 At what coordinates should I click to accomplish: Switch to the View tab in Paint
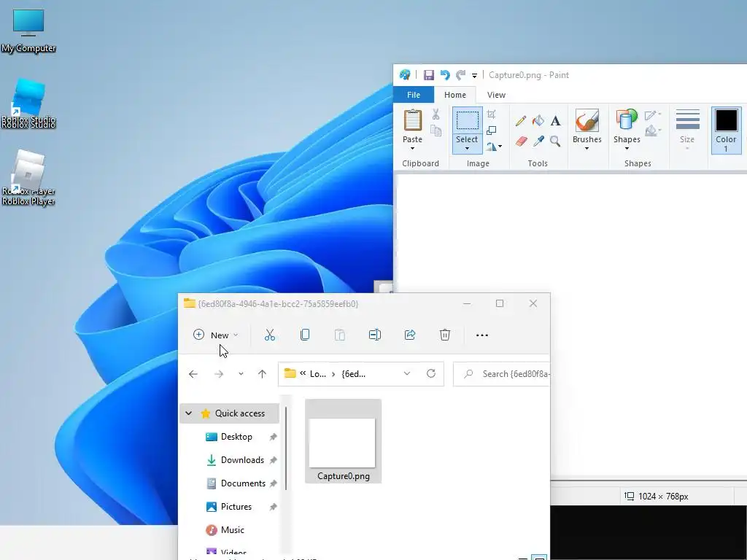[496, 95]
